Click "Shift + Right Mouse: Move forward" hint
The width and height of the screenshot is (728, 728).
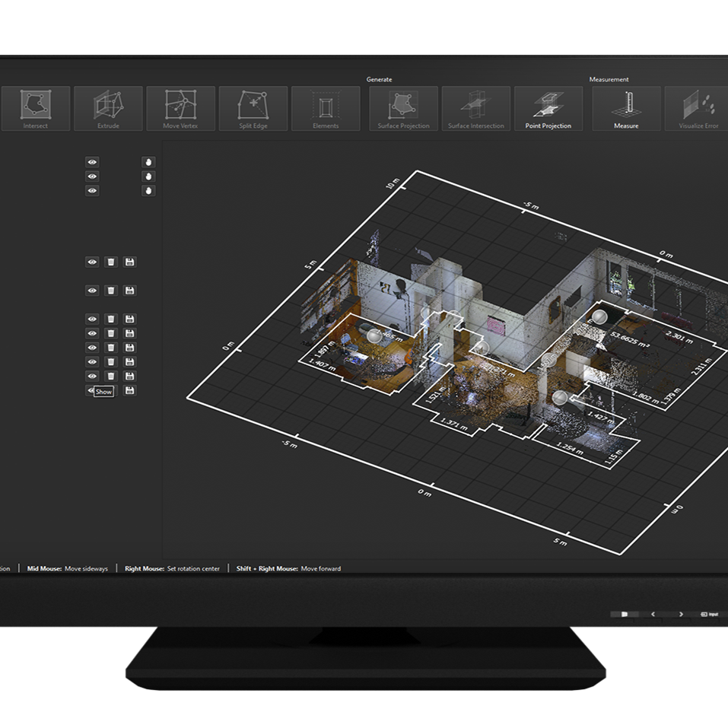coord(289,568)
